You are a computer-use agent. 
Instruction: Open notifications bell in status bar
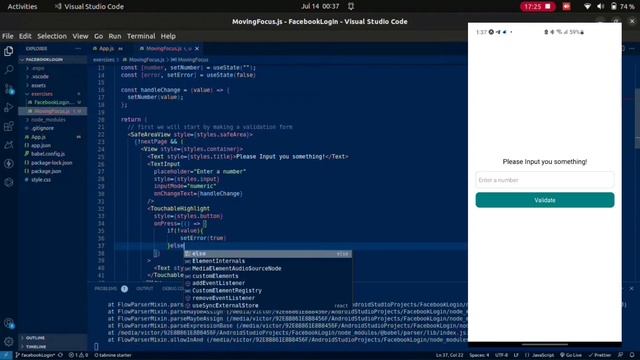632,355
